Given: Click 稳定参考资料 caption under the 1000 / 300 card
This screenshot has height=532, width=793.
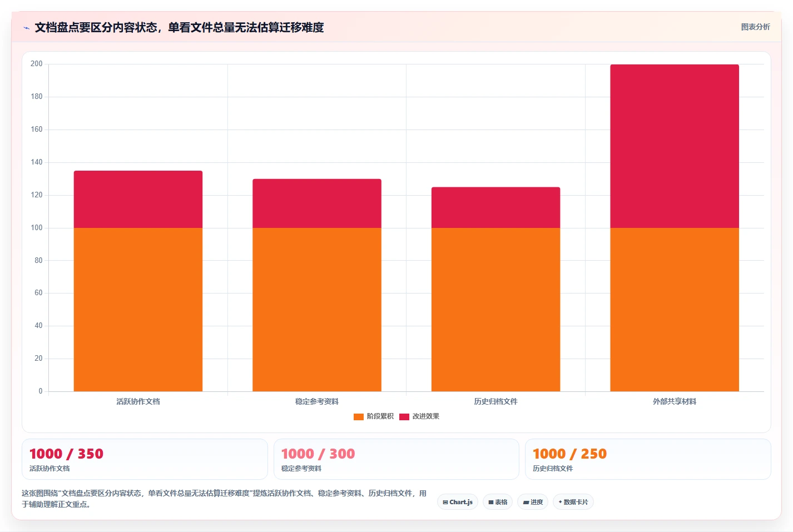Looking at the screenshot, I should 301,469.
